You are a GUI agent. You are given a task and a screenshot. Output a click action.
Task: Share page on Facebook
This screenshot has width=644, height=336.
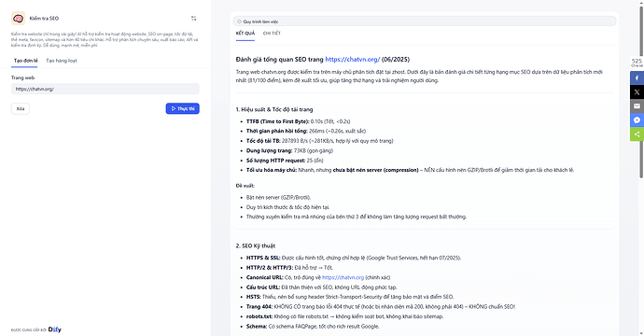(x=637, y=78)
